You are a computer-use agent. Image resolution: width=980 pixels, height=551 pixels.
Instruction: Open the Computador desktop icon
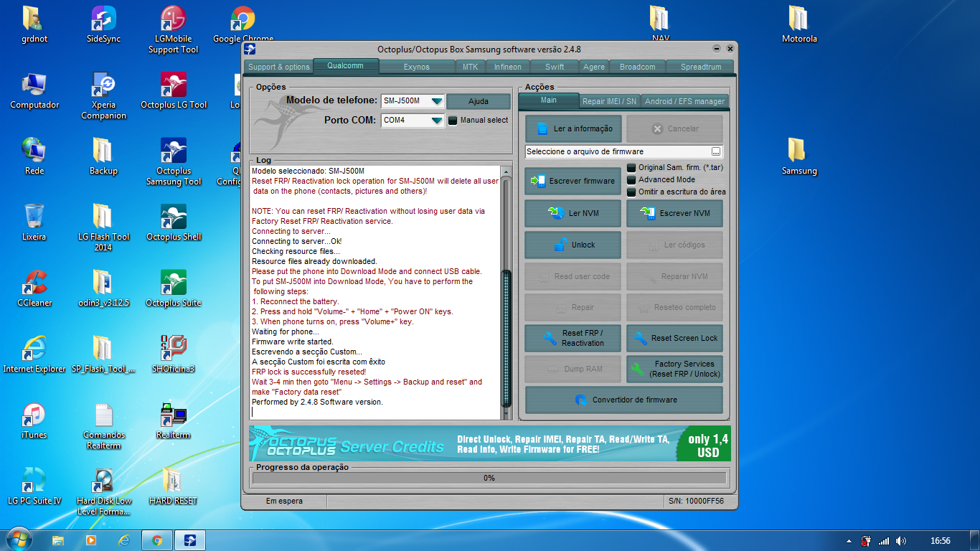click(34, 90)
